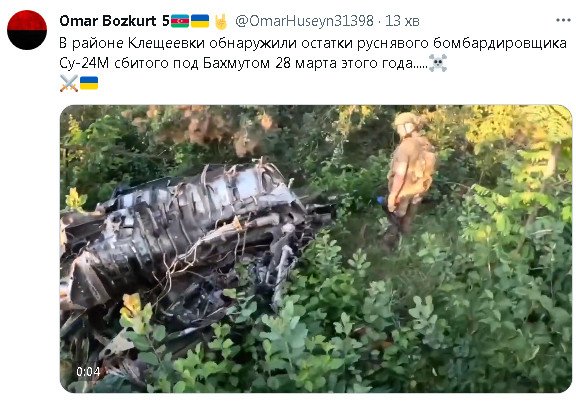Open the red-and-black profile avatar
The height and width of the screenshot is (402, 576).
click(27, 30)
